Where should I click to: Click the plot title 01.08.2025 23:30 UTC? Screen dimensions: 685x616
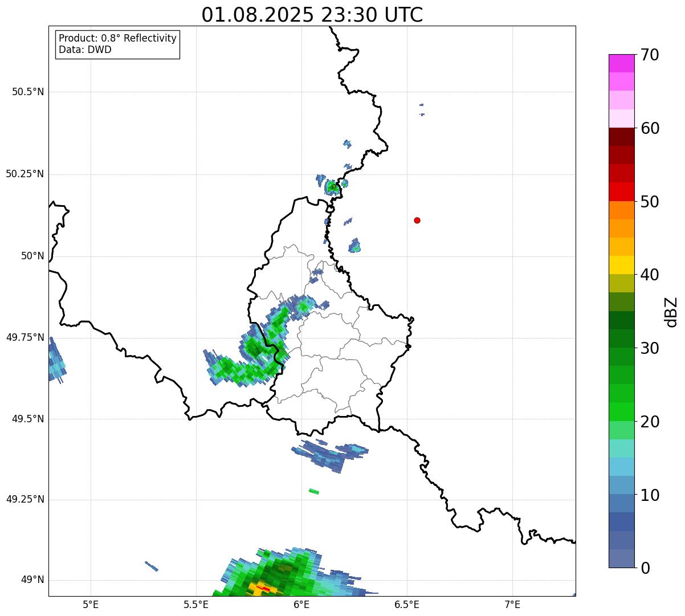312,15
